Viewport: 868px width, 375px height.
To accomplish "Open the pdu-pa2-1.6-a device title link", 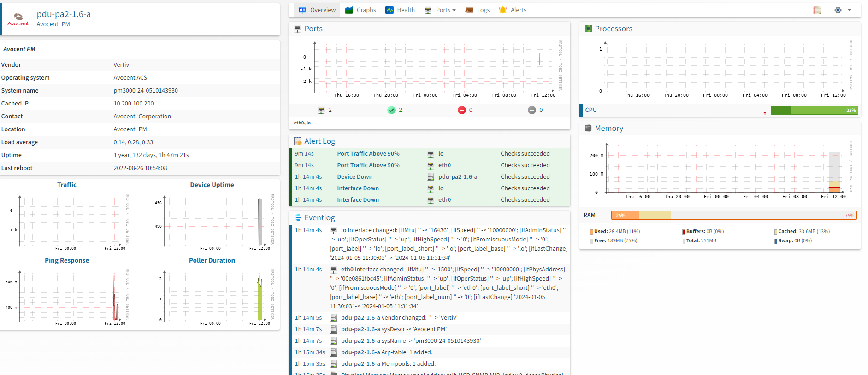I will [x=64, y=14].
